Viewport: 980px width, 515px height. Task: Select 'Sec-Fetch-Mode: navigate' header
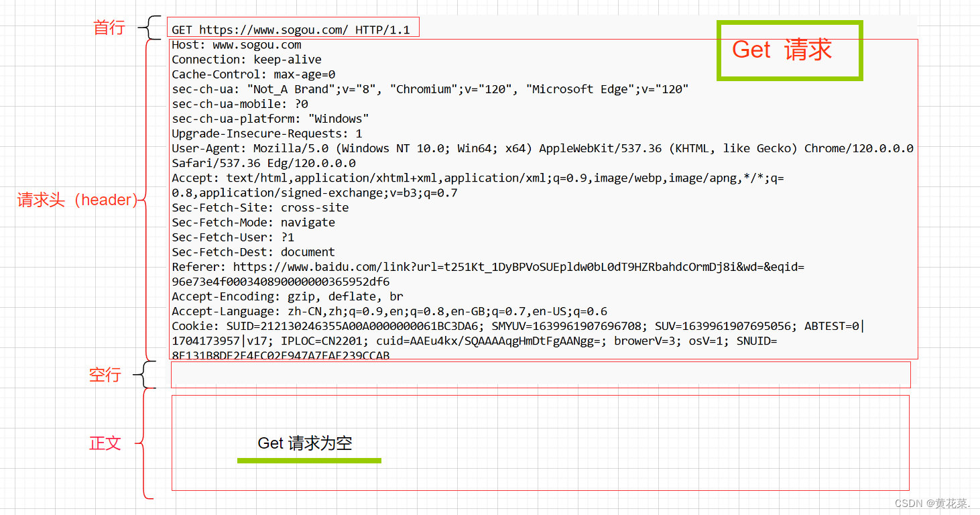point(253,222)
